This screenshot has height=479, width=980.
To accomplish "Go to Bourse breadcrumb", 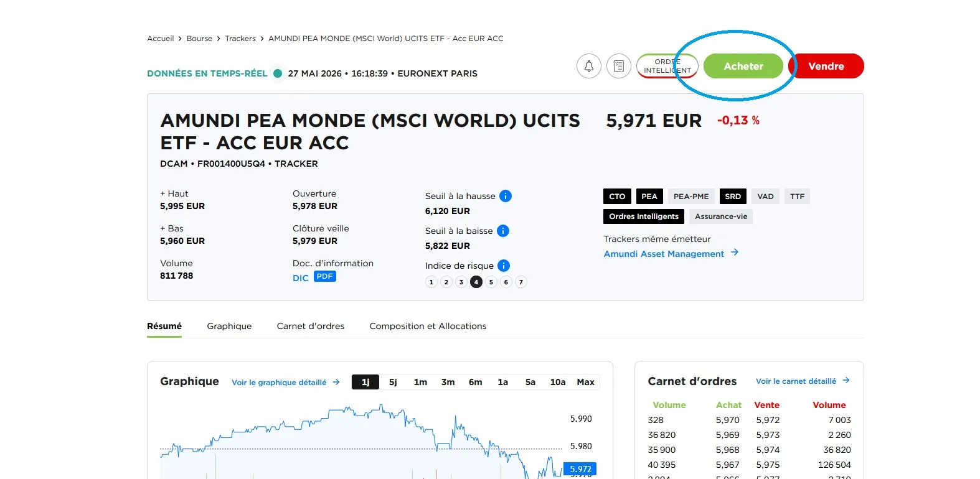I will click(199, 39).
